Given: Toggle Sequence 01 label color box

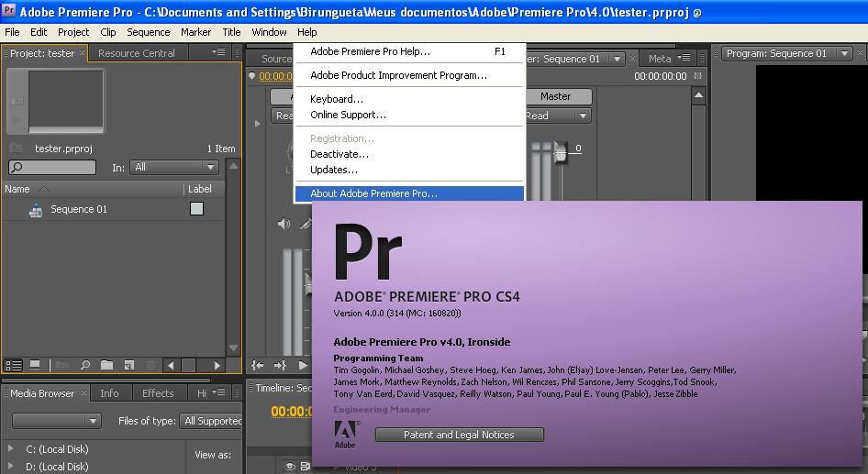Looking at the screenshot, I should click(x=196, y=208).
